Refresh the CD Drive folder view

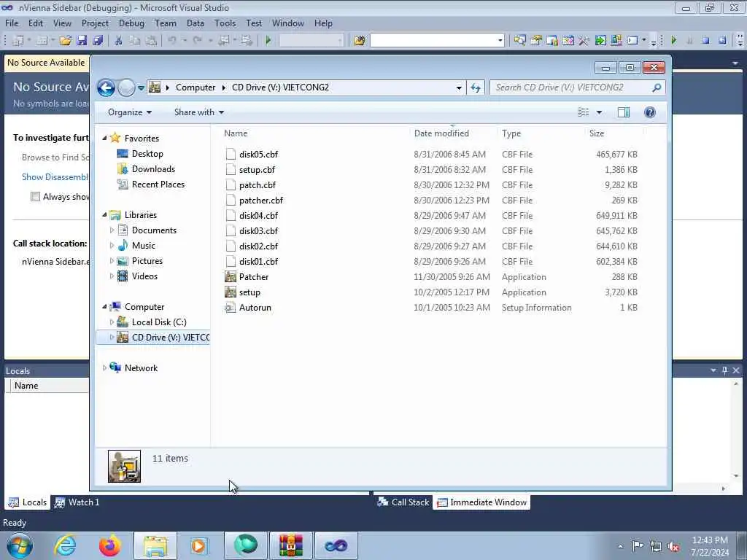coord(476,87)
